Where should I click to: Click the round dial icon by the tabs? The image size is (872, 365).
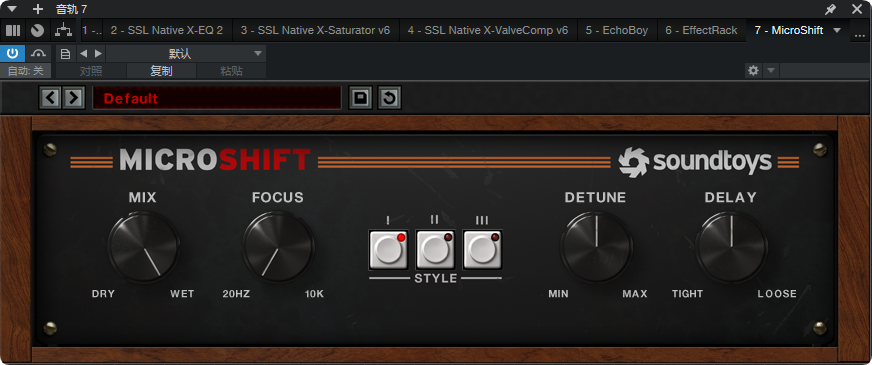pyautogui.click(x=37, y=30)
